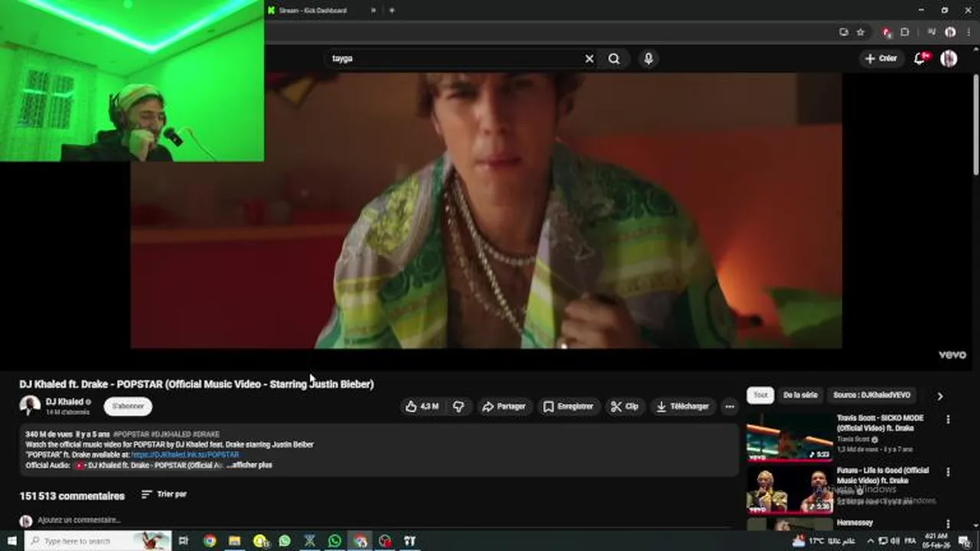Subscribe to DJ Khaled with S'abonner
The image size is (980, 551).
(x=128, y=406)
